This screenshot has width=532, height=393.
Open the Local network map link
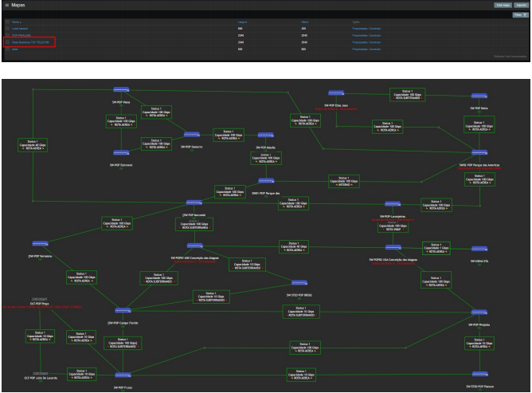click(20, 29)
